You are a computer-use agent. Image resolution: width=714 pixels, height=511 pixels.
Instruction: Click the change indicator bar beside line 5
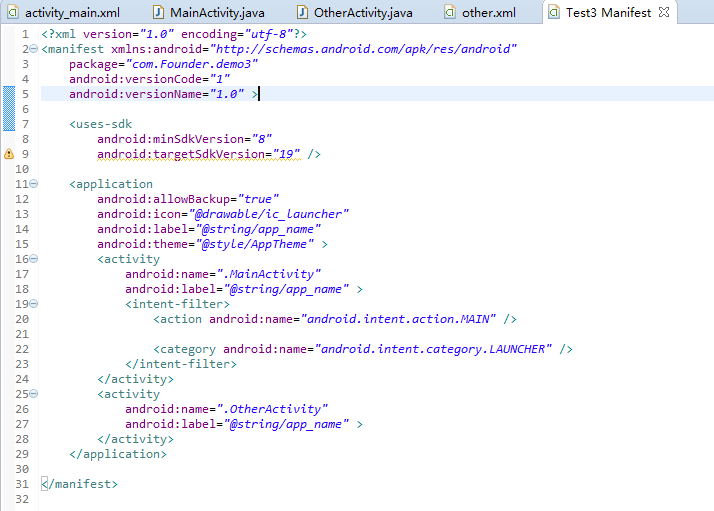pos(4,94)
